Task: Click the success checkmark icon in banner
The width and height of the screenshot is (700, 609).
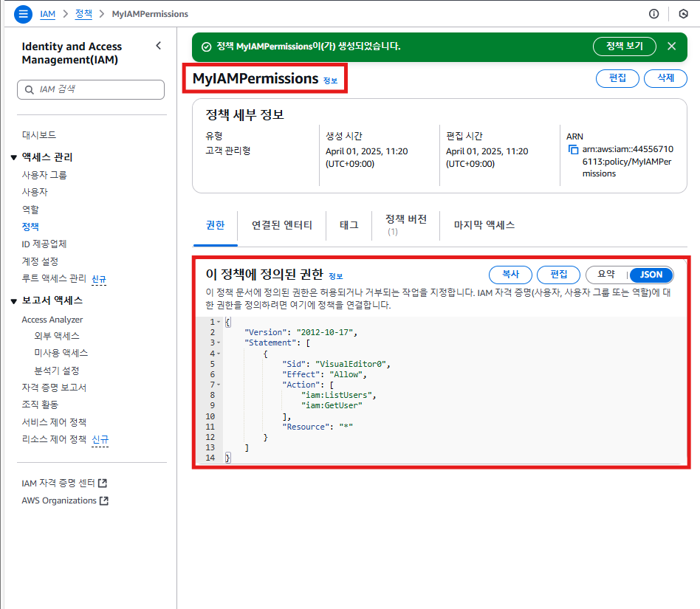Action: point(206,47)
